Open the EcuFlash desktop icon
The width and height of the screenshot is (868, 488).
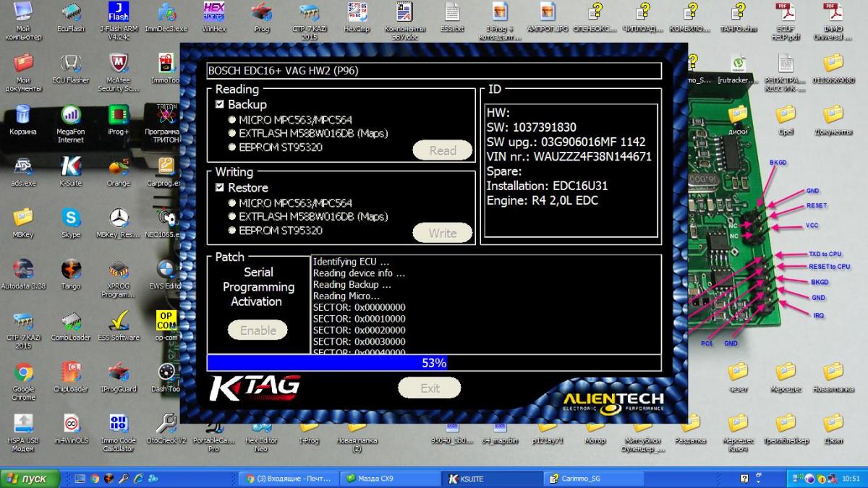pyautogui.click(x=71, y=13)
